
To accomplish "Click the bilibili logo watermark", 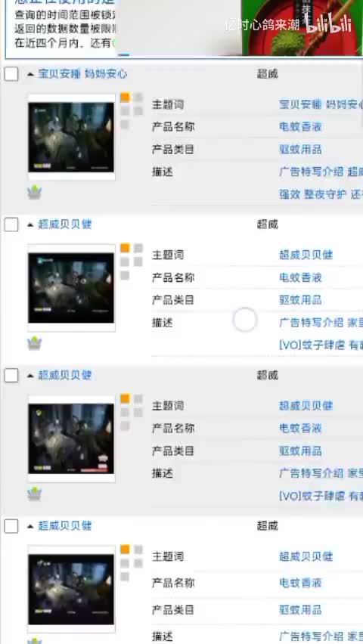I will [x=329, y=25].
